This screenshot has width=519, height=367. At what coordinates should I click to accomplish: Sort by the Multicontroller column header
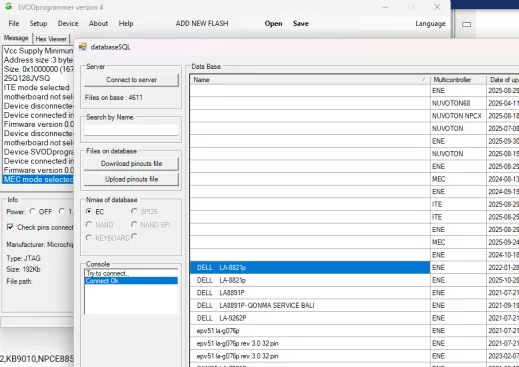coord(458,80)
